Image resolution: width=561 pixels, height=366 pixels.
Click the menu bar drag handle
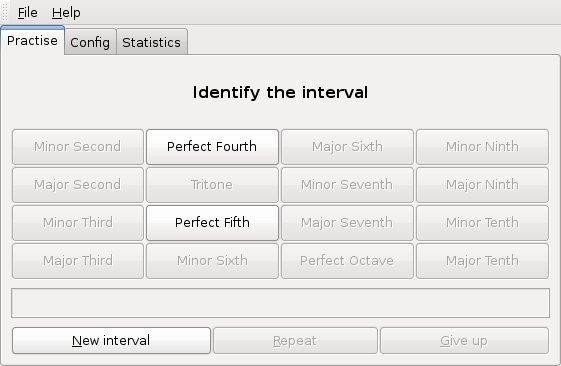pos(5,13)
